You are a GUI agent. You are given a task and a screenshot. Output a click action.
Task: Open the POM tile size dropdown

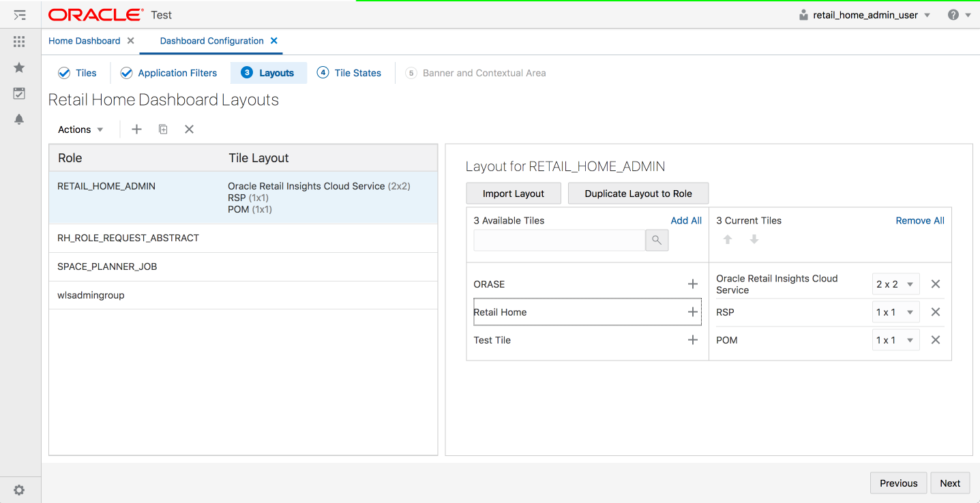pos(895,340)
